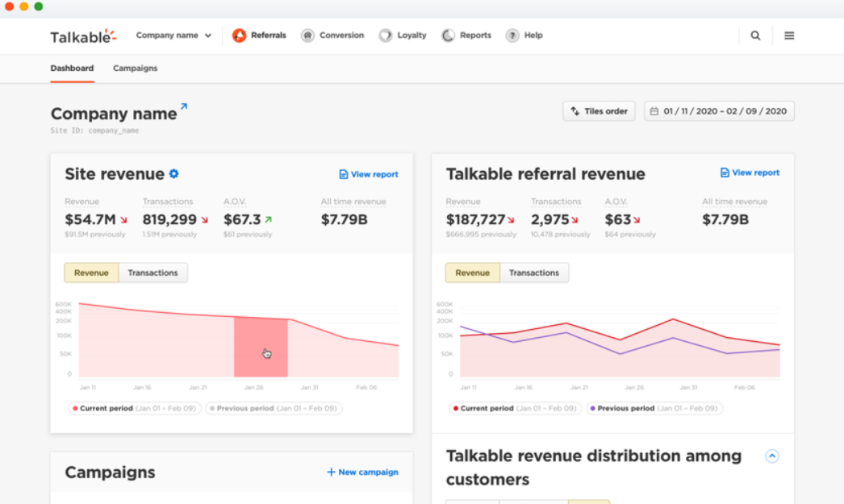Viewport: 844px width, 504px height.
Task: Open the Loyalty section
Action: (403, 35)
